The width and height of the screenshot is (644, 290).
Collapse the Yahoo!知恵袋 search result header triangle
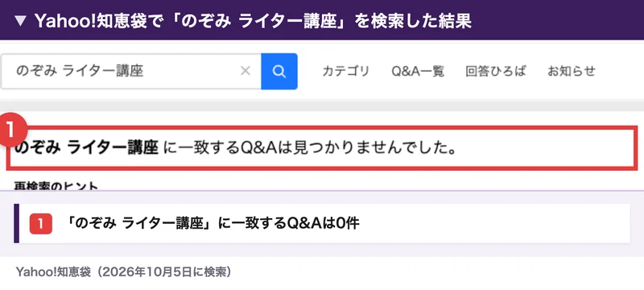(20, 21)
